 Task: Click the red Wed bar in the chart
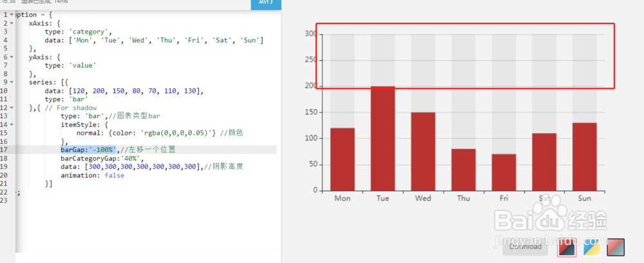click(423, 151)
